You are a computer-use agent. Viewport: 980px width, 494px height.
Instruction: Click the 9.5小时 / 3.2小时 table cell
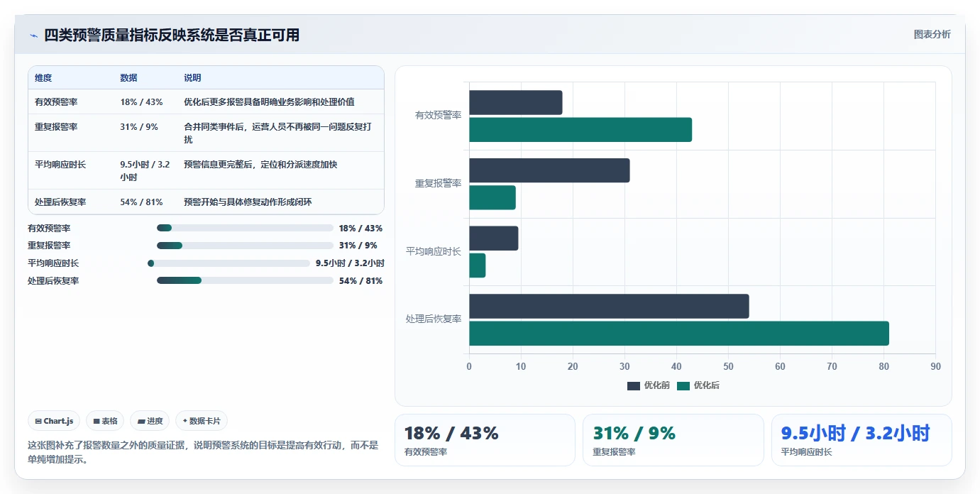145,170
